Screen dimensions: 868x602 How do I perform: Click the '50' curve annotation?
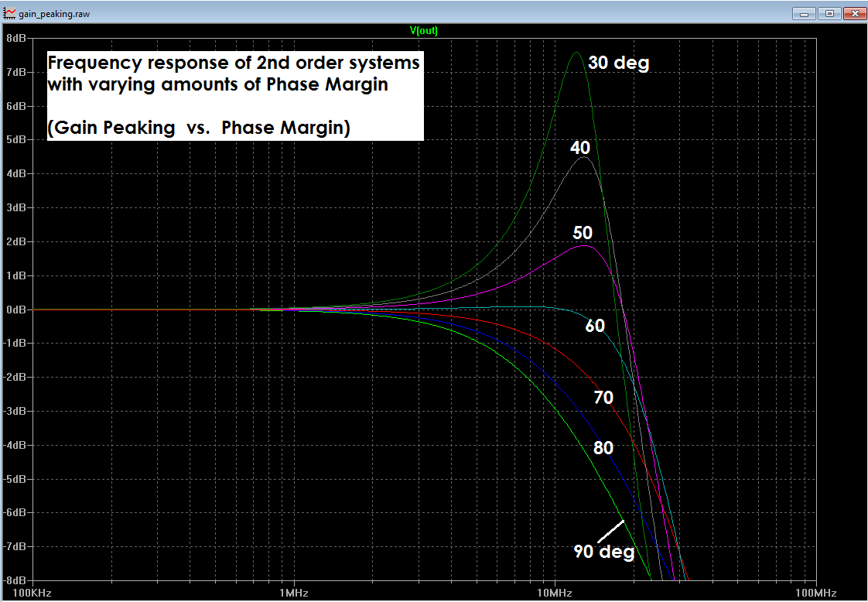coord(583,233)
